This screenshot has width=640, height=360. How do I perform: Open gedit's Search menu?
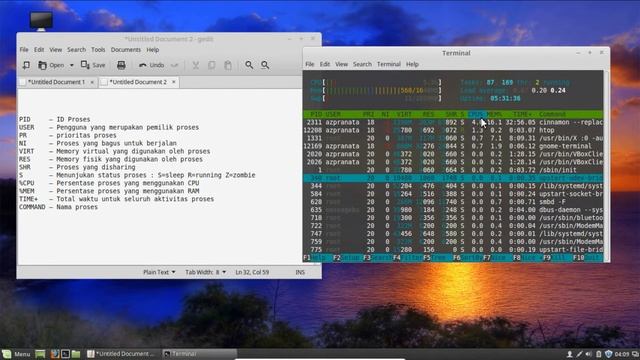click(x=76, y=49)
